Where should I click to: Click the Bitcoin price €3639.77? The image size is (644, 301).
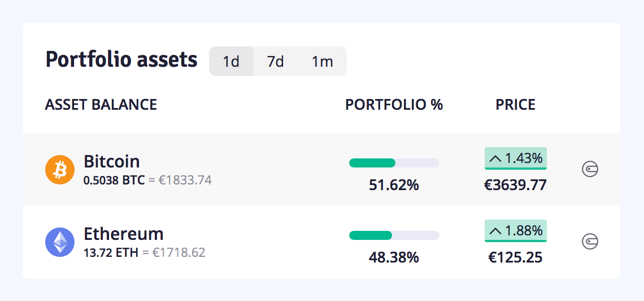click(515, 185)
